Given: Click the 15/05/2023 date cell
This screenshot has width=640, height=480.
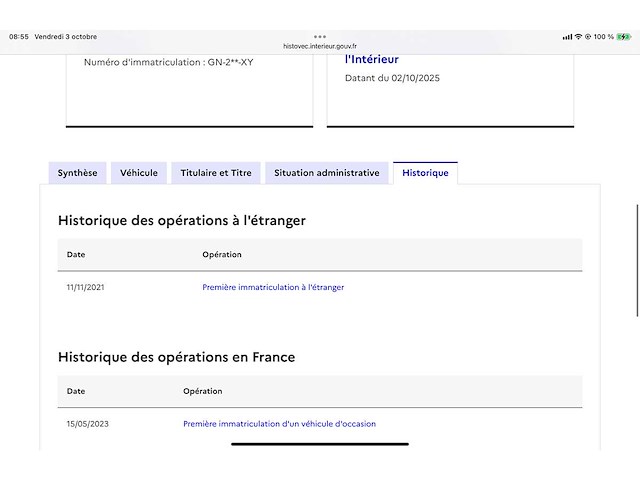Looking at the screenshot, I should [x=88, y=424].
